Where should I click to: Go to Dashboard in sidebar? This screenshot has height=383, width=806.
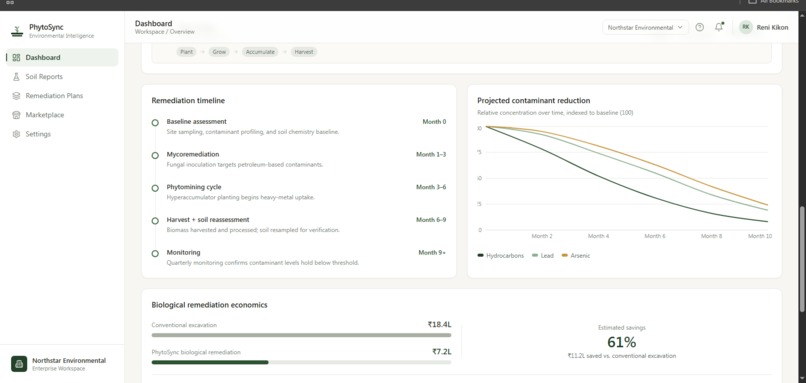[62, 58]
